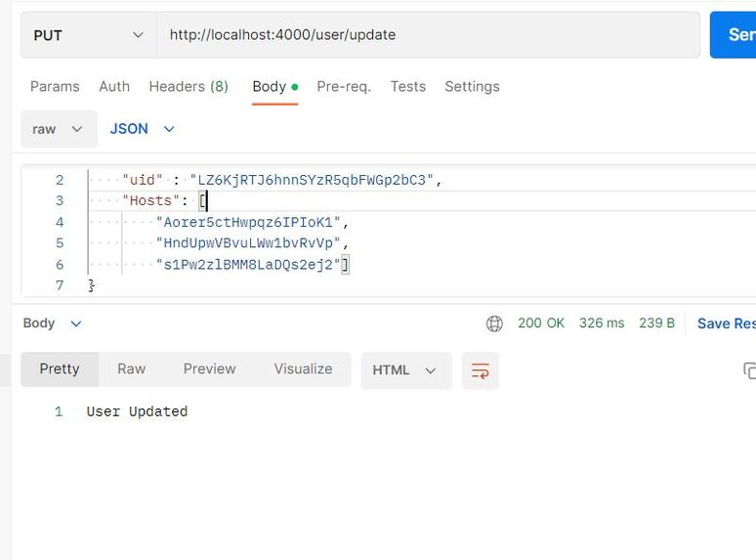
Task: Select the Pretty response view
Action: tap(60, 369)
